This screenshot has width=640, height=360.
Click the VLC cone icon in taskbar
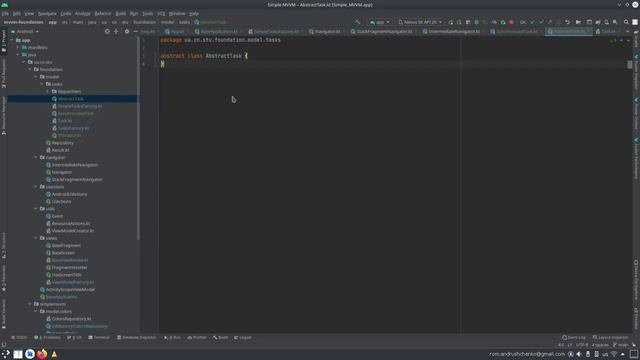[x=54, y=354]
